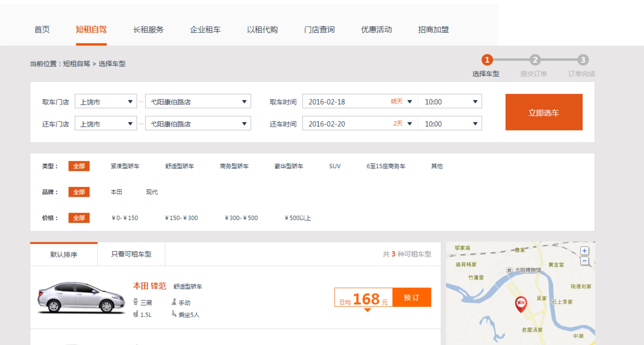Click the 预订 button for 本田锋范
The width and height of the screenshot is (644, 345).
[x=411, y=297]
